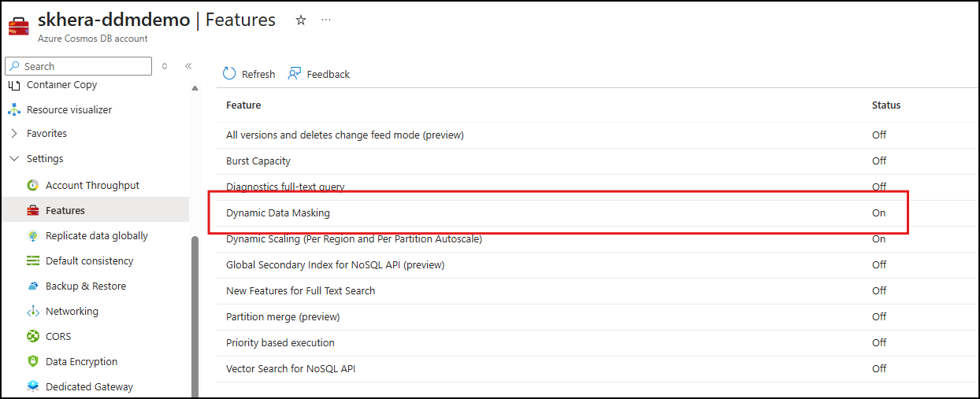Toggle Vector Search for NoSQL API status
The width and height of the screenshot is (980, 399).
coord(879,368)
